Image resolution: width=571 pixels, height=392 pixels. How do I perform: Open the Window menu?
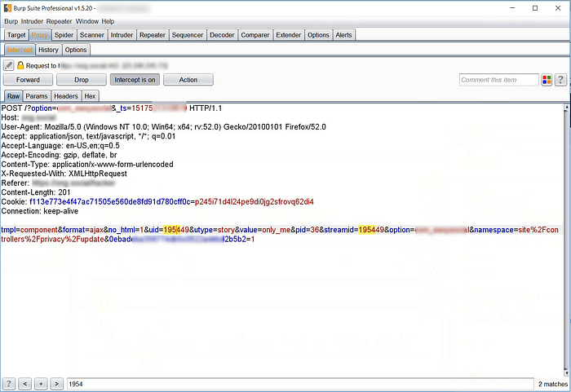pos(87,21)
